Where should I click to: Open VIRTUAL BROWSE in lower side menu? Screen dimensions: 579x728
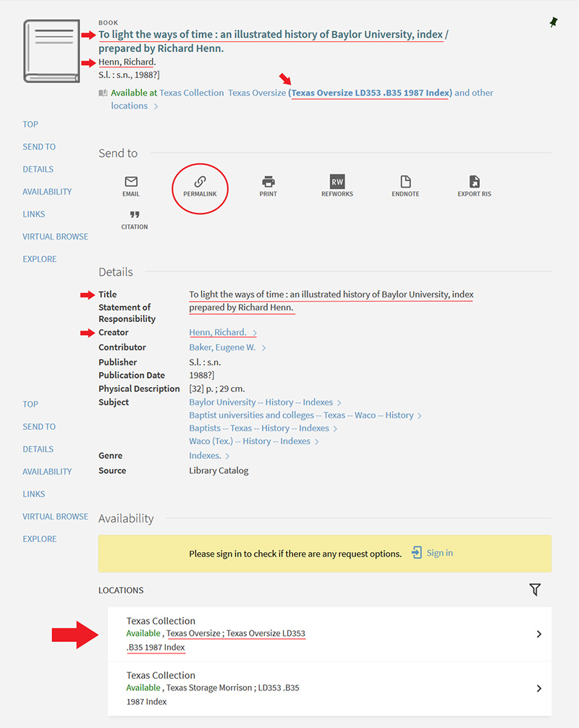[x=55, y=517]
